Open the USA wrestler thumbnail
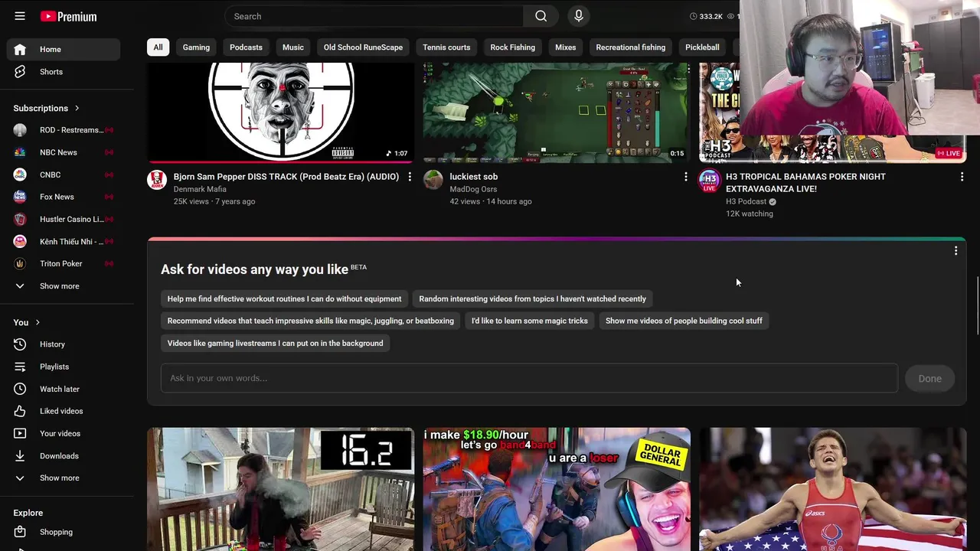 (x=833, y=489)
